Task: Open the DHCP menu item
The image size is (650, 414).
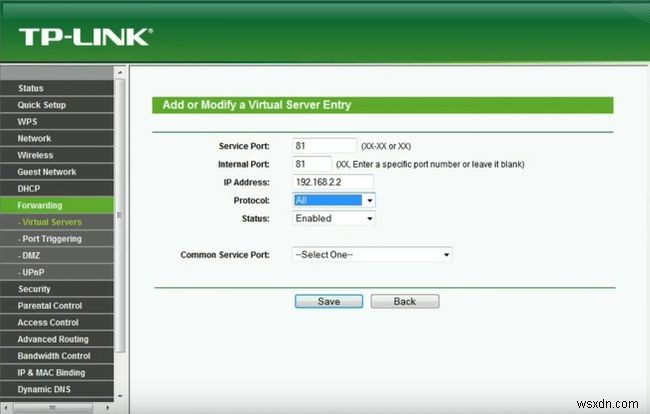Action: tap(57, 189)
